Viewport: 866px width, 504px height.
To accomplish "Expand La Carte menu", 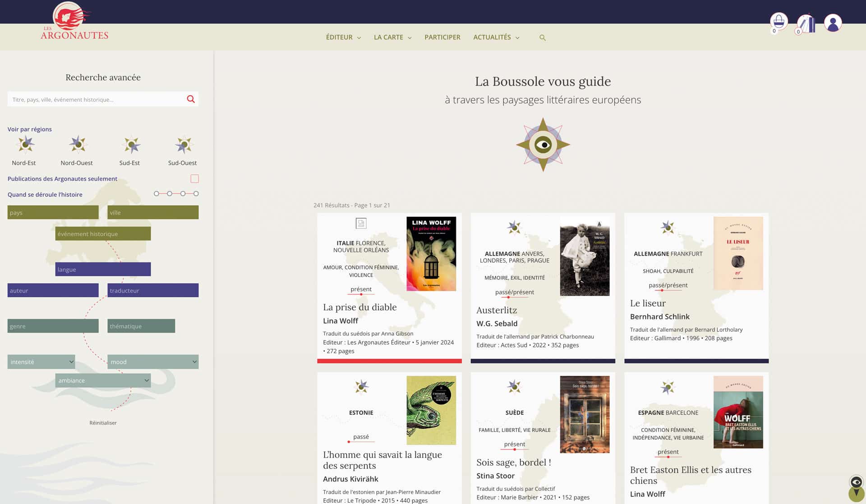I will click(392, 37).
